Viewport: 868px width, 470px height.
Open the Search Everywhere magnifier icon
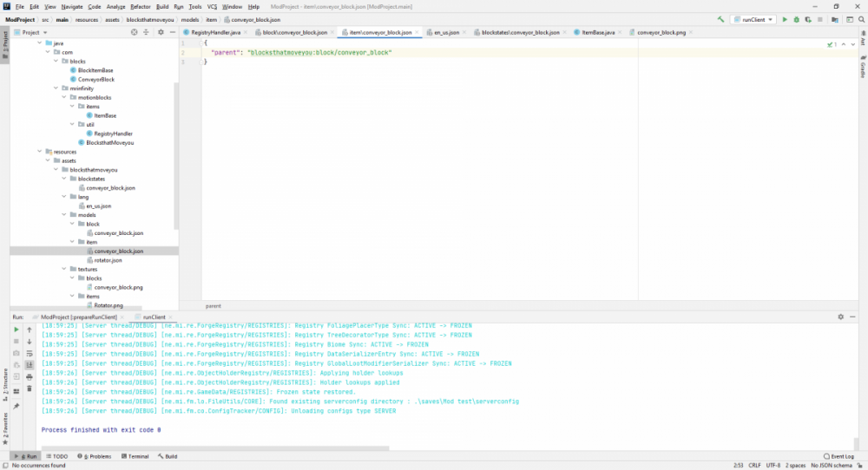point(861,19)
